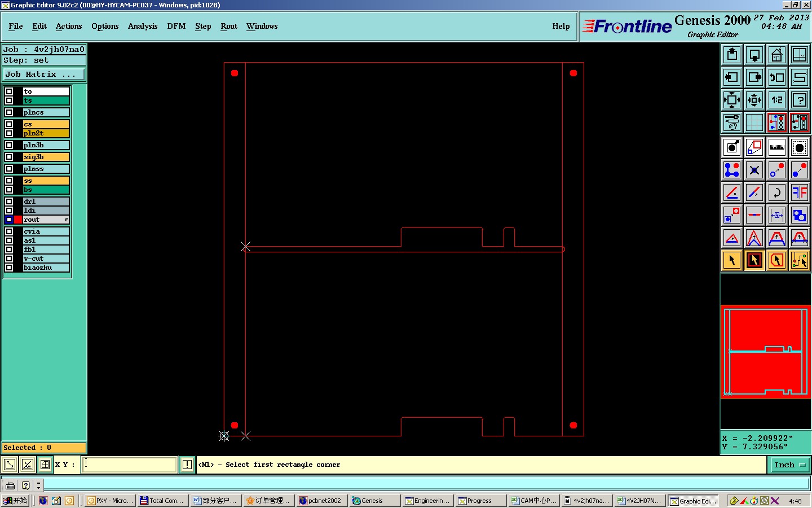
Task: Select the polygon select pointer tool
Action: click(777, 260)
